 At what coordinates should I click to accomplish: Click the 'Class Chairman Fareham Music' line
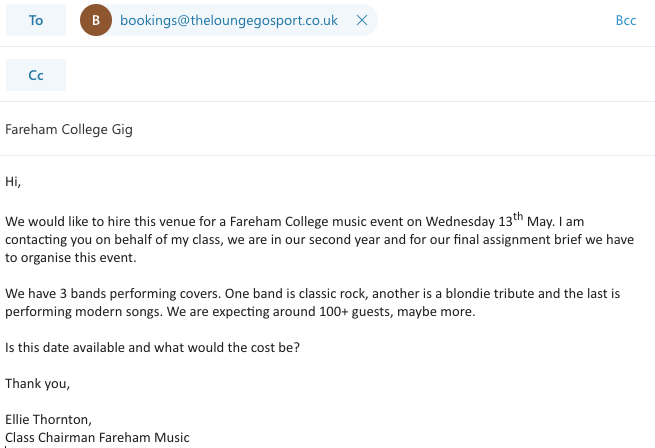[x=97, y=437]
